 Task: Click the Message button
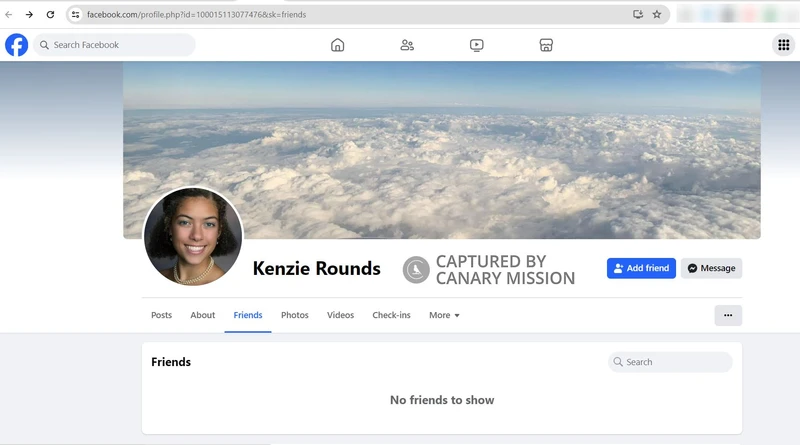(x=711, y=268)
